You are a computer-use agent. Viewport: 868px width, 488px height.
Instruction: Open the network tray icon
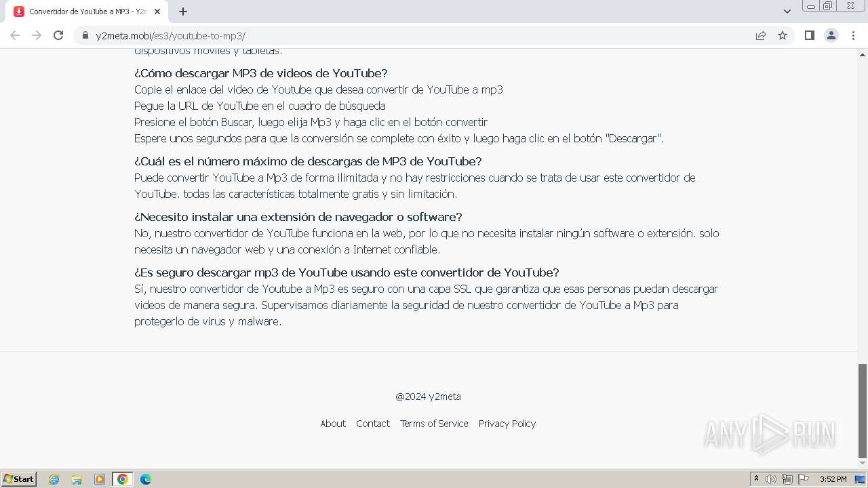(787, 479)
